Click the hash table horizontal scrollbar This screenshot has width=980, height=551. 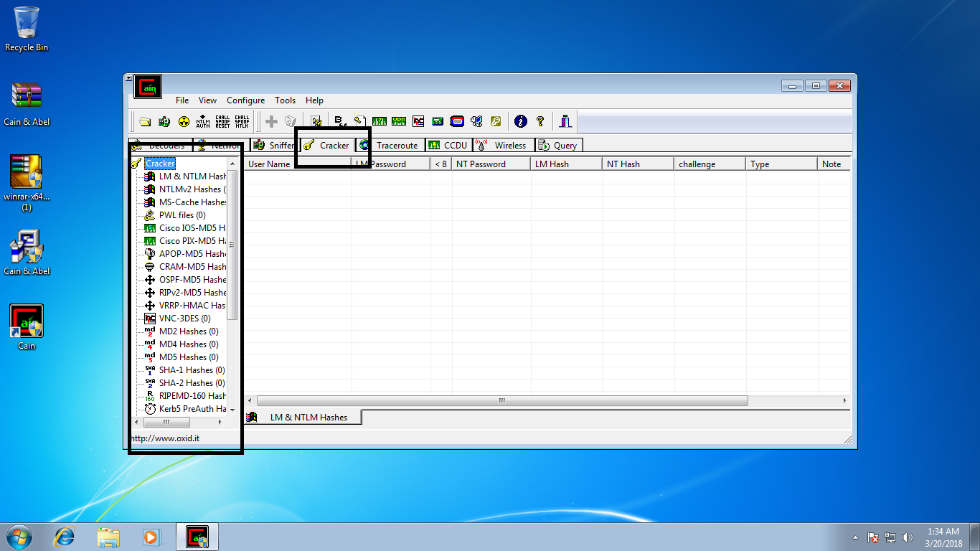(x=502, y=401)
